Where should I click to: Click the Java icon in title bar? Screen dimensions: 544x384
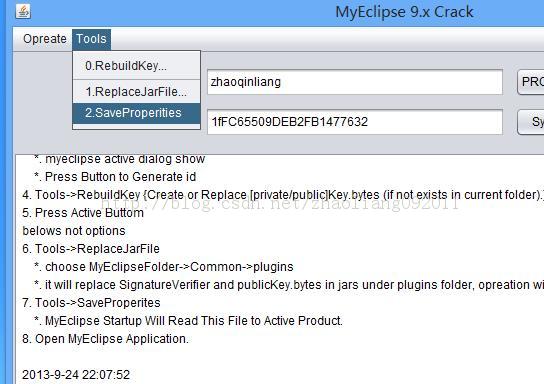tap(23, 11)
